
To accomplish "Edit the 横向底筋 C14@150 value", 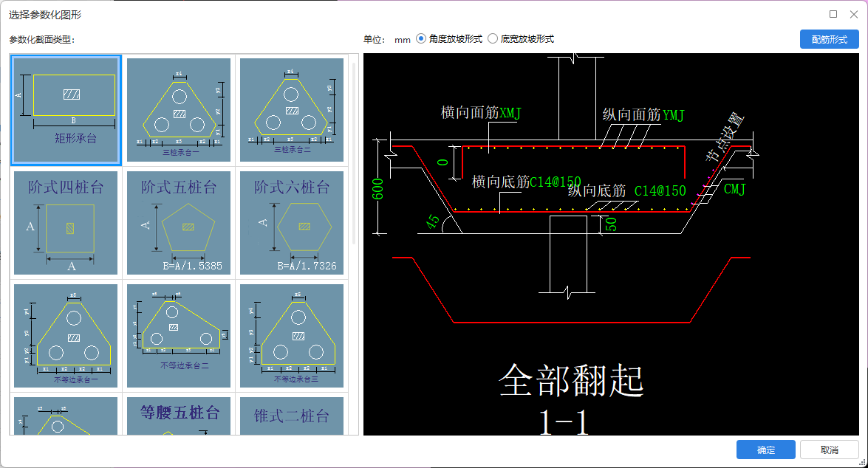I will 556,182.
